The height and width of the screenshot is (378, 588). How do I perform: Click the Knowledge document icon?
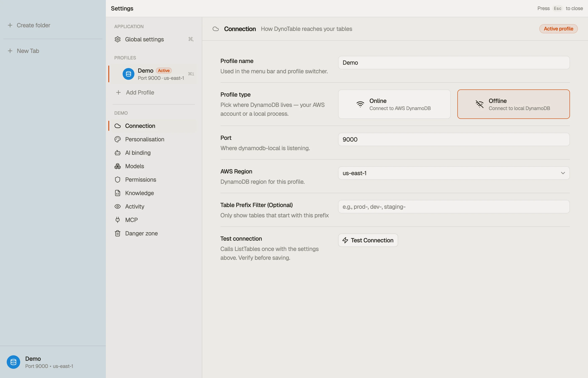click(x=118, y=193)
